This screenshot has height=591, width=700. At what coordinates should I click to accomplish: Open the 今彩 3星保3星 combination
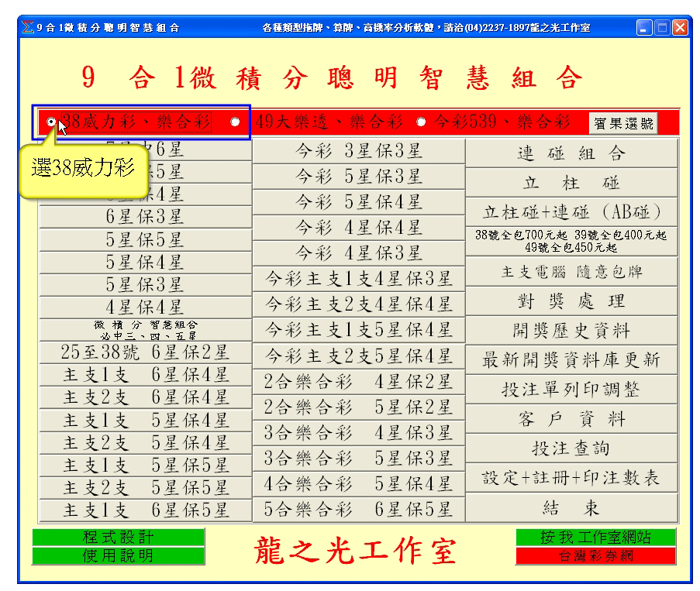coord(358,151)
